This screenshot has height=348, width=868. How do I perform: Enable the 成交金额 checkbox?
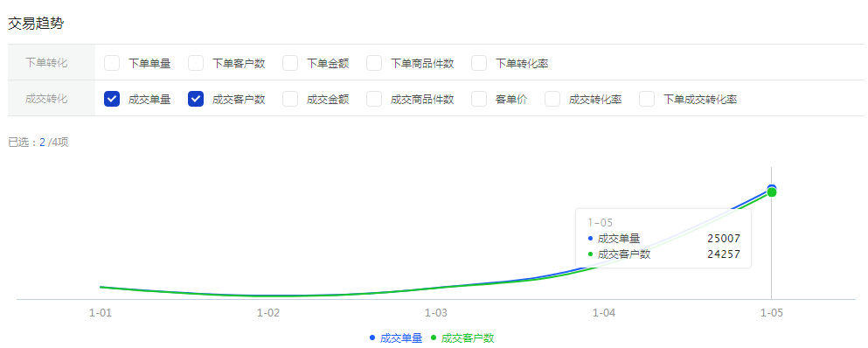pyautogui.click(x=290, y=99)
